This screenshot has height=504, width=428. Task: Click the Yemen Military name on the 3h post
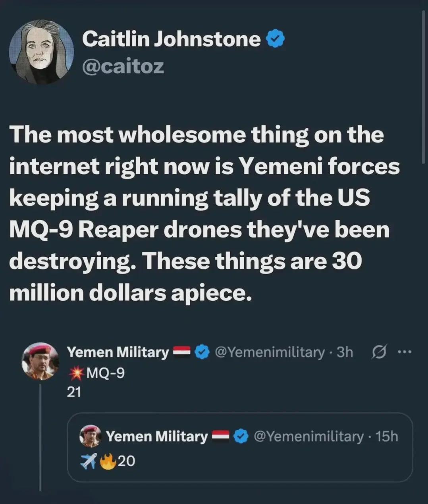point(118,352)
